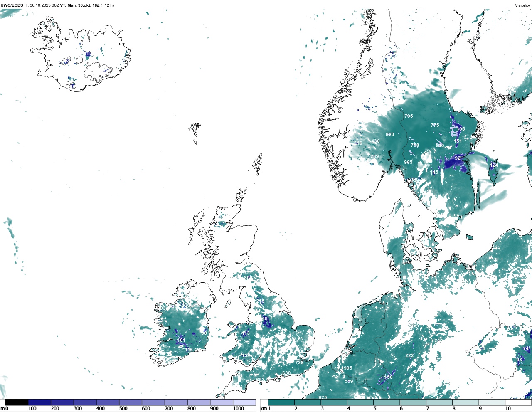Click the '222' value over Germany
This screenshot has width=532, height=412.
point(409,355)
